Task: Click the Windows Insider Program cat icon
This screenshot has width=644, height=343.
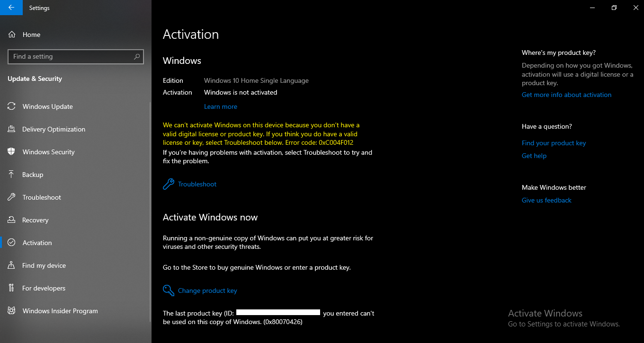Action: 11,311
